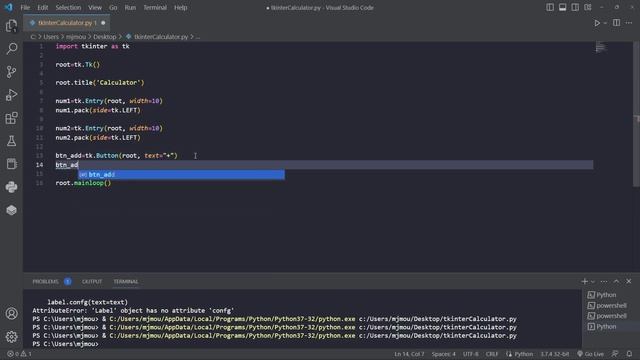Click Users in the breadcrumb path

(51, 37)
